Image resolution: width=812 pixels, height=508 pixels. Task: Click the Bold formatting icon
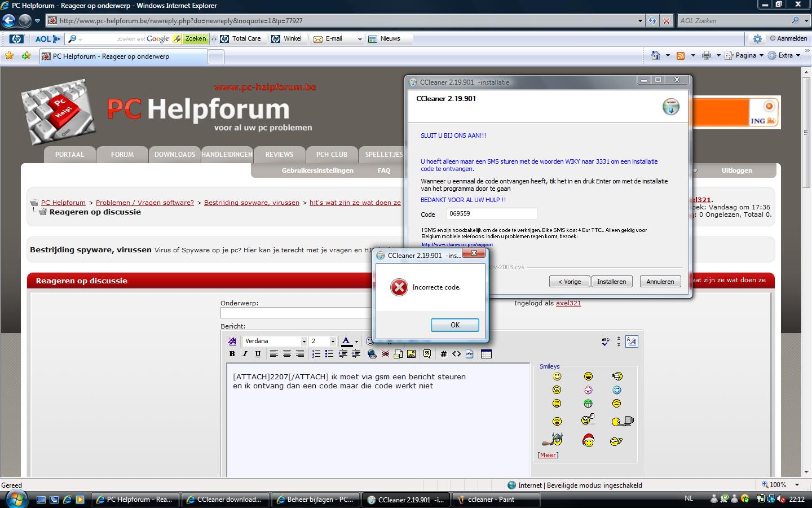coord(232,354)
